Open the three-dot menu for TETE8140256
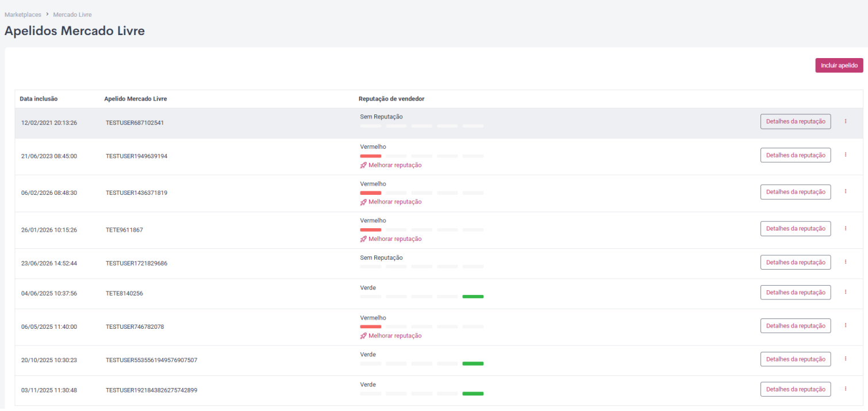This screenshot has height=411, width=868. click(845, 292)
